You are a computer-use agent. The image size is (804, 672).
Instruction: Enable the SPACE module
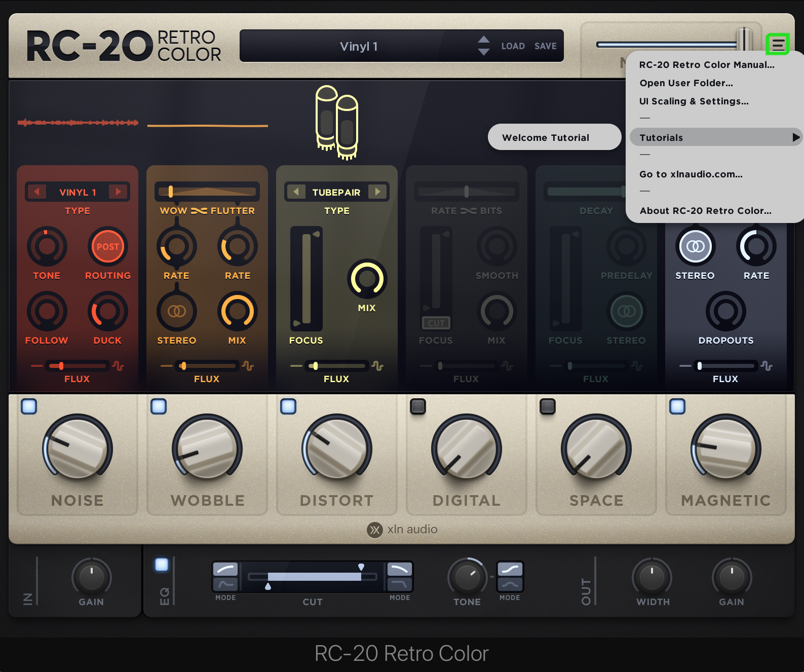[548, 406]
